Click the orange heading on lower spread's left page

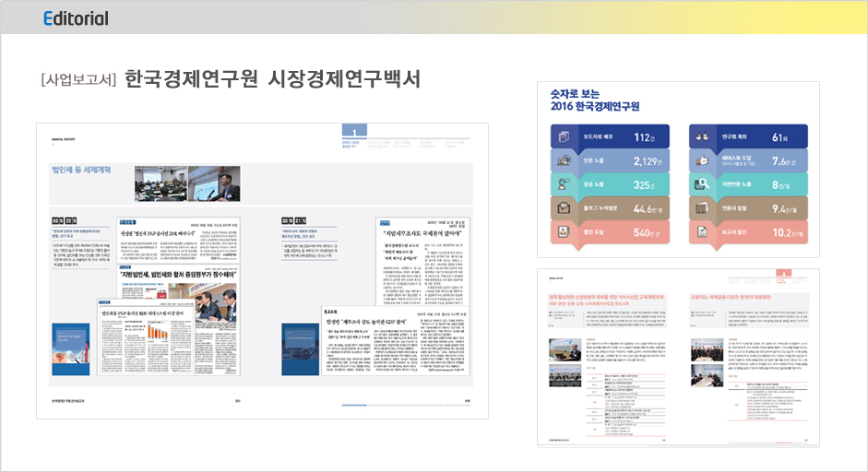605,301
